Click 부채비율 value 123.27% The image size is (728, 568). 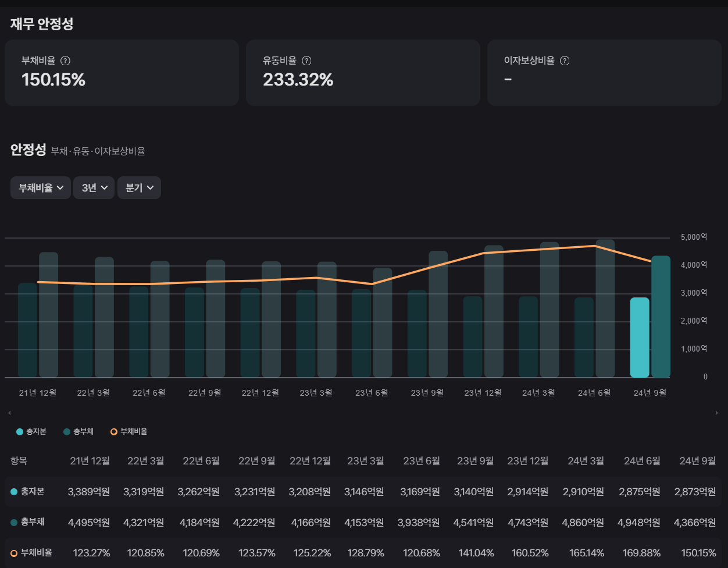[91, 553]
